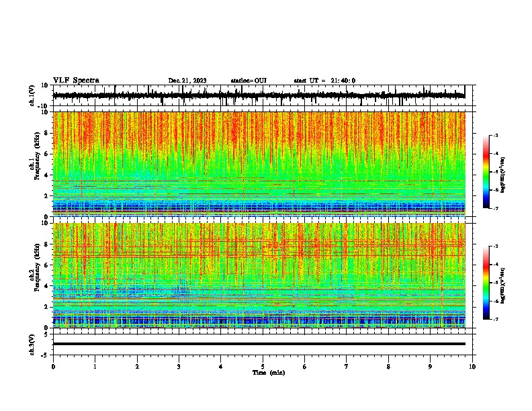Click the ch.1 spectrogram color scale bar
Image resolution: width=532 pixels, height=411 pixels.
coord(486,172)
